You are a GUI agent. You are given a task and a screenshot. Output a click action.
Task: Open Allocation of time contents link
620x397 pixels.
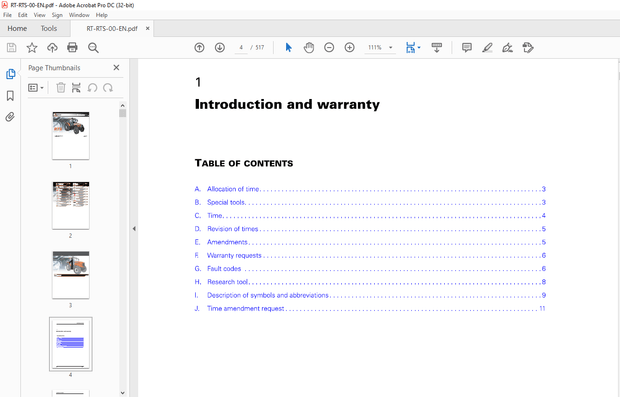pos(370,189)
